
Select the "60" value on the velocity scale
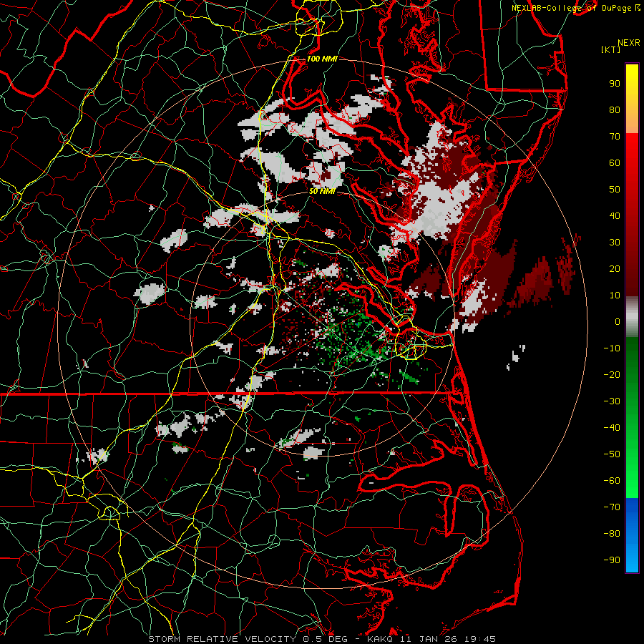point(615,162)
